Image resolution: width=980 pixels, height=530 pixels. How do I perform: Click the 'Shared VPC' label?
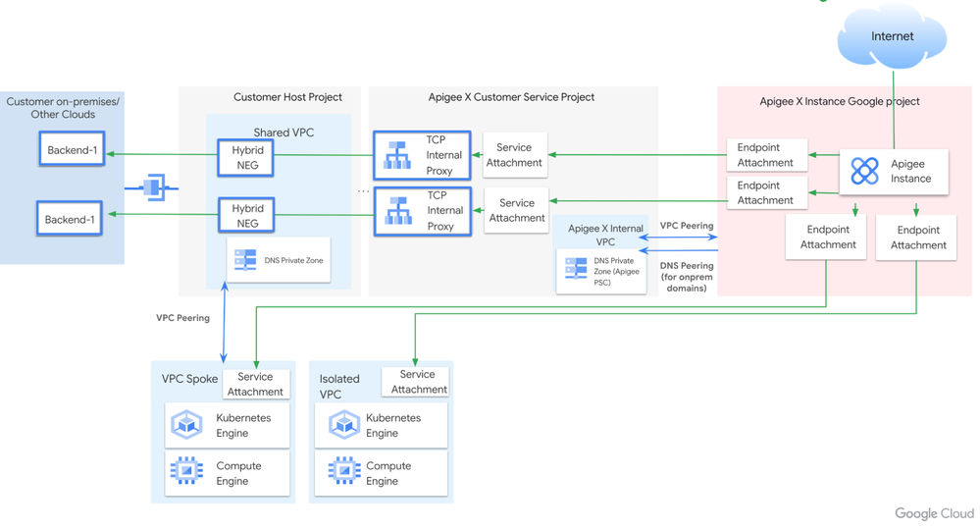[x=284, y=132]
